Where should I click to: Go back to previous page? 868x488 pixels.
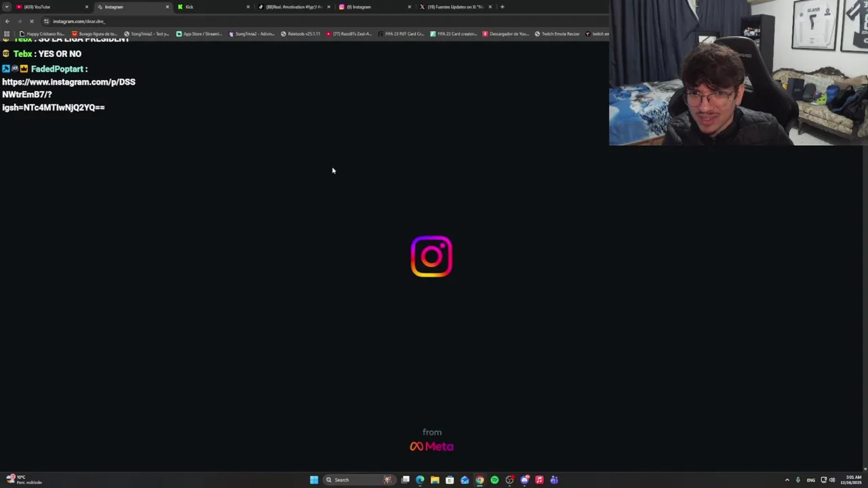click(x=7, y=21)
